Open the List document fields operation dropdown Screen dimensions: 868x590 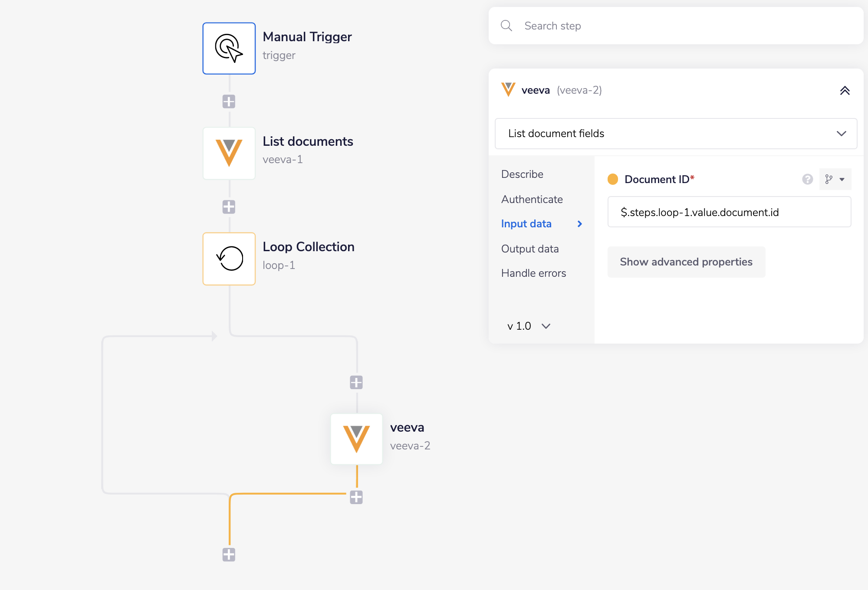coord(675,134)
